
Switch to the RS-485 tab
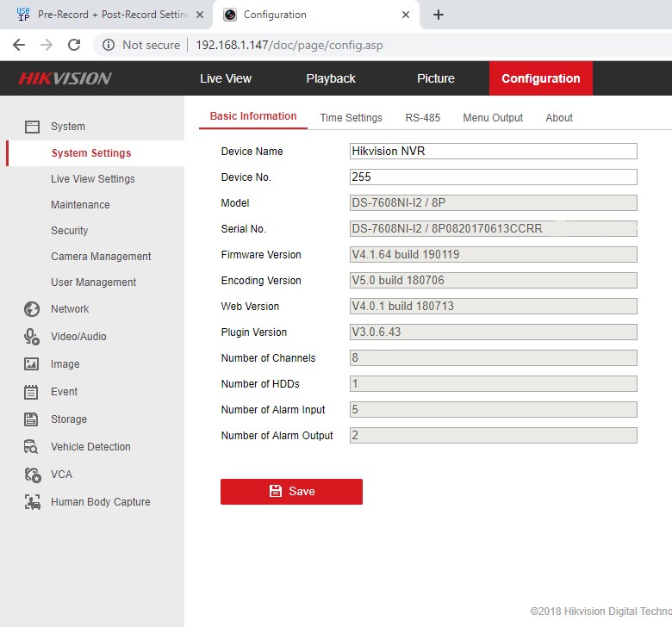[x=422, y=118]
